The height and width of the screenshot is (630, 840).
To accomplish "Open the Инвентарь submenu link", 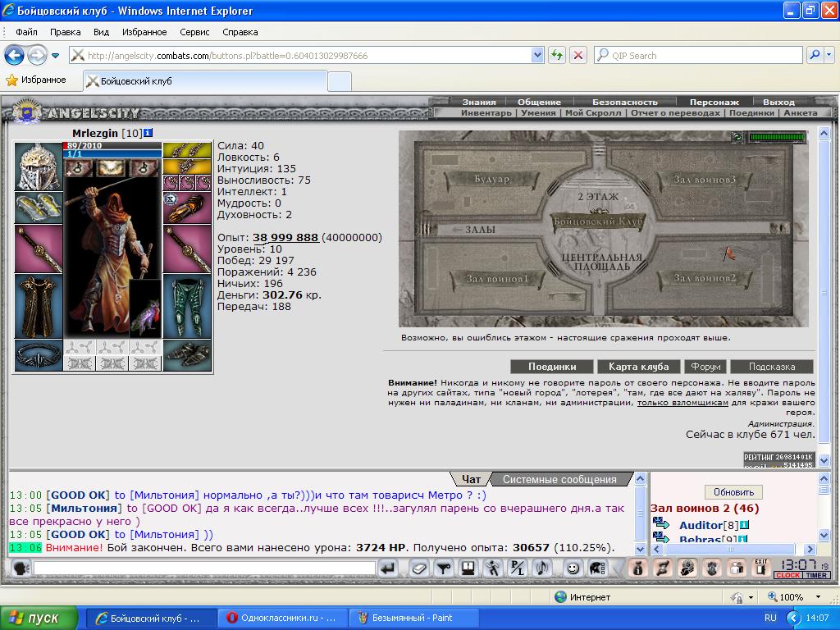I will [486, 113].
